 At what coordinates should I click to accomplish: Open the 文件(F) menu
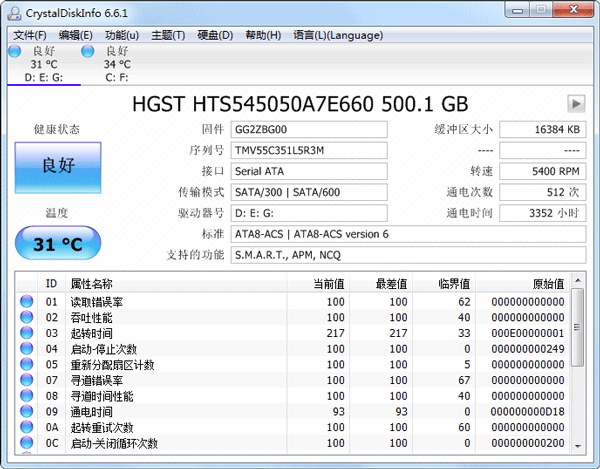click(30, 35)
